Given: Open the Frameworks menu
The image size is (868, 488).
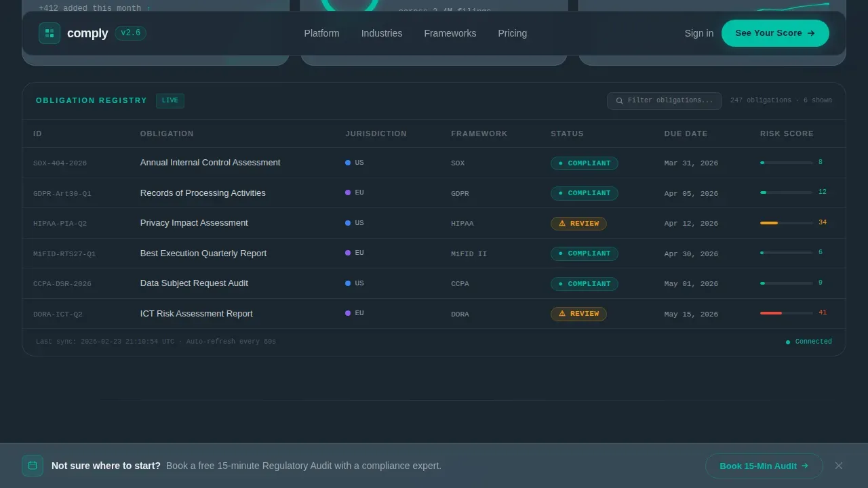Looking at the screenshot, I should click(450, 33).
